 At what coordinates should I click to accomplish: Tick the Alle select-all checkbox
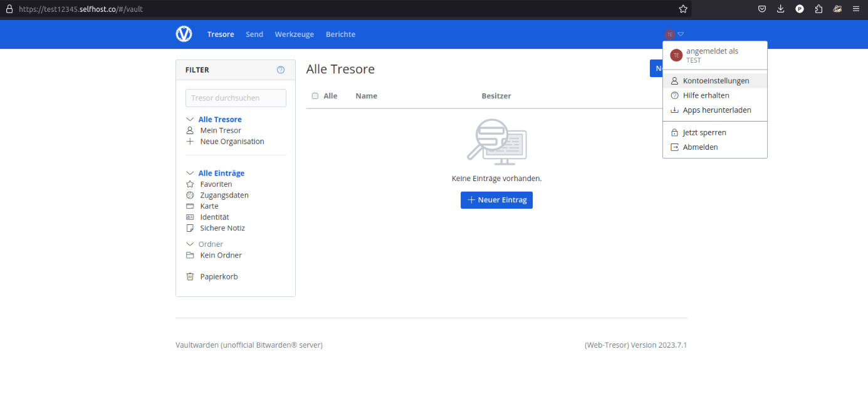tap(315, 96)
